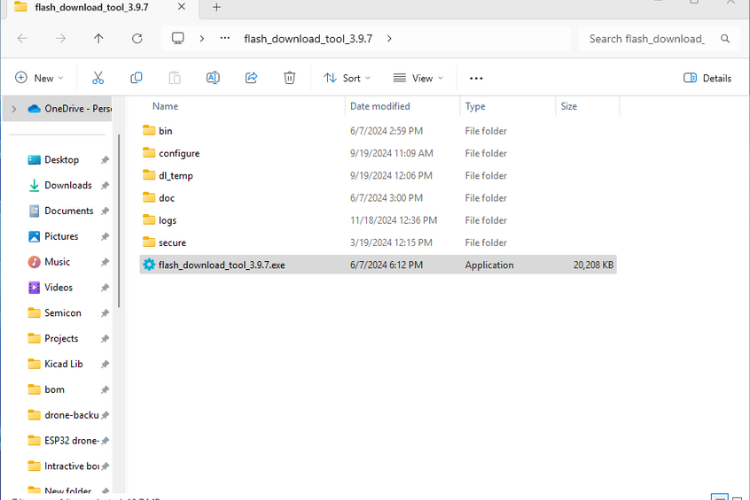This screenshot has width=750, height=500.
Task: Click the Delete trash icon
Action: 289,78
